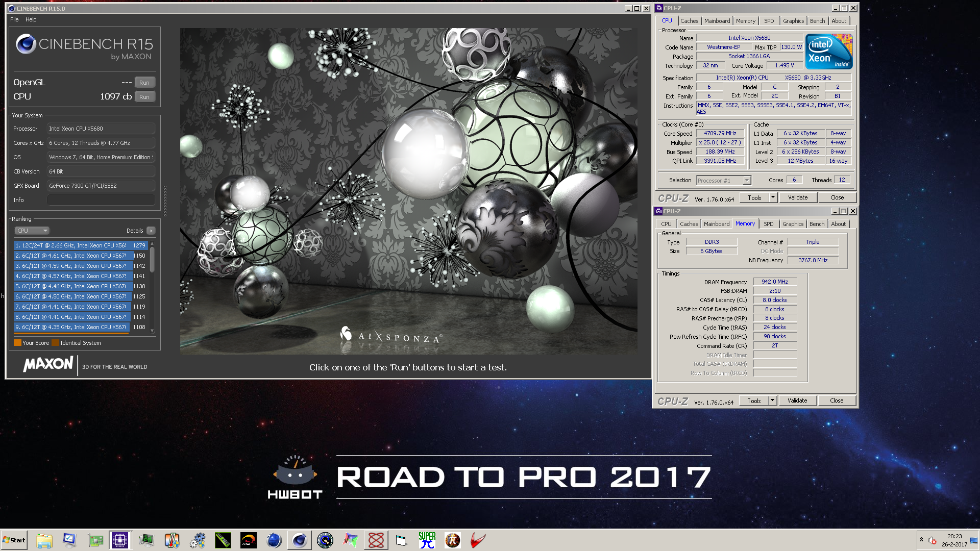The width and height of the screenshot is (980, 551).
Task: Click the ranking list scroll-up arrow
Action: click(x=152, y=244)
